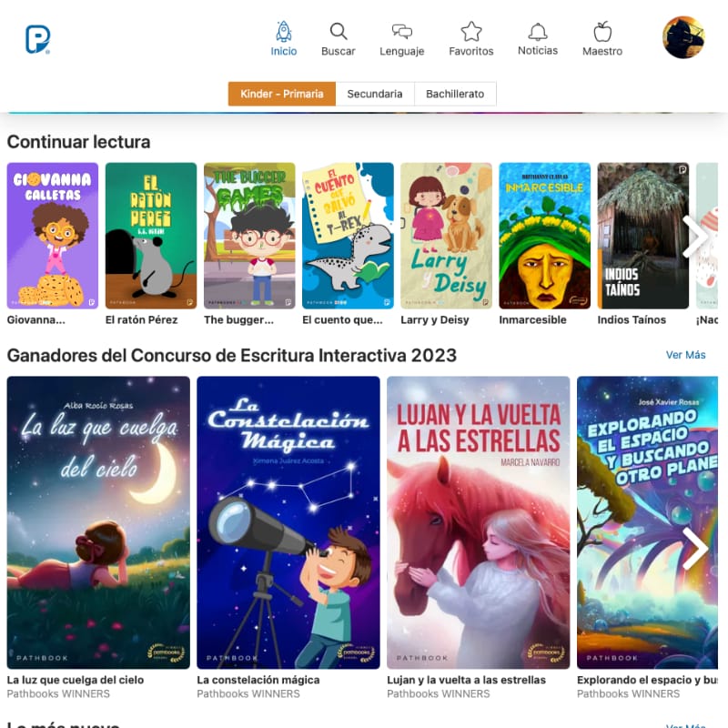
Task: Open La constelación mágica book cover
Action: click(288, 522)
